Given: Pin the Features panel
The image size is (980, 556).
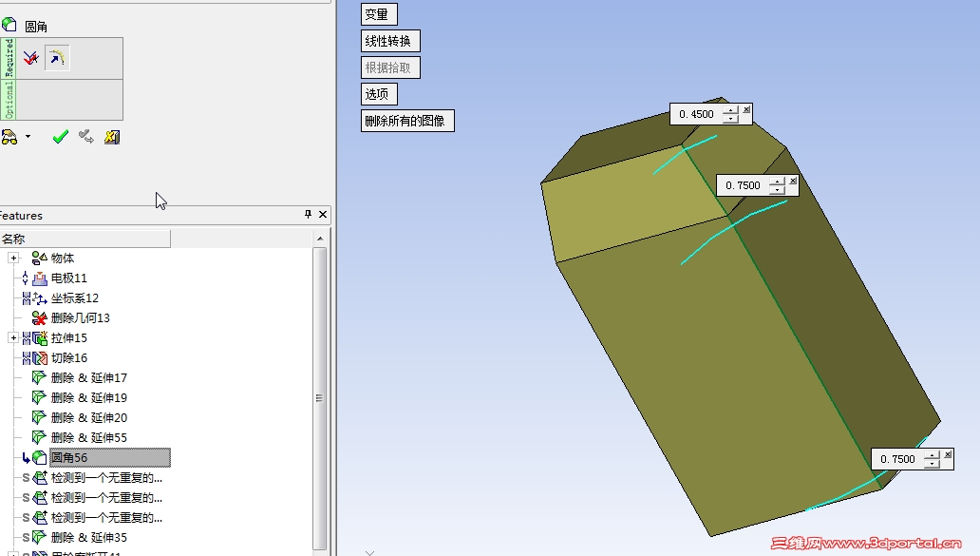Looking at the screenshot, I should click(x=308, y=215).
